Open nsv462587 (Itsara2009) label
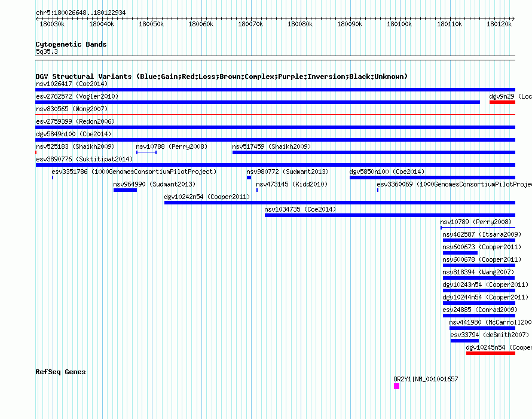This screenshot has width=532, height=419. (x=482, y=234)
